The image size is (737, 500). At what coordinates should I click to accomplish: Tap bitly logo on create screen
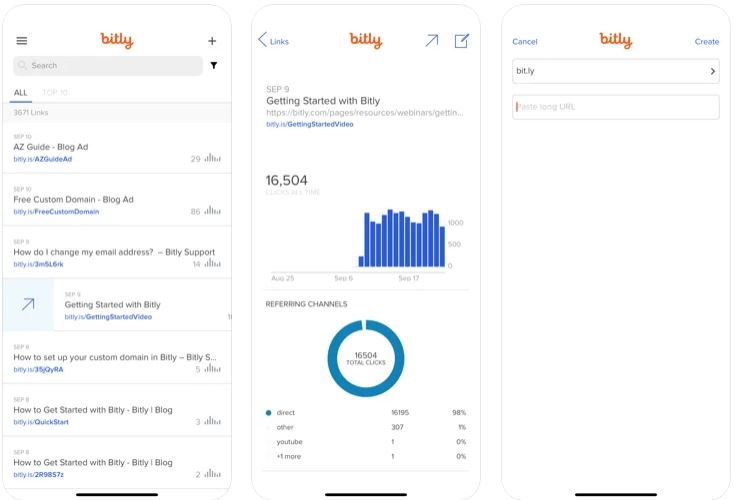click(616, 40)
